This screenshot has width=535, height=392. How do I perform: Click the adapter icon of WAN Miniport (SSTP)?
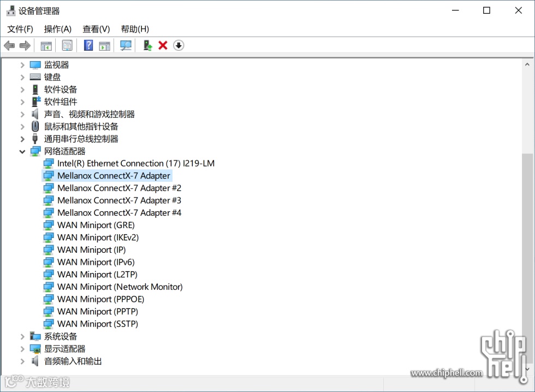pyautogui.click(x=49, y=324)
